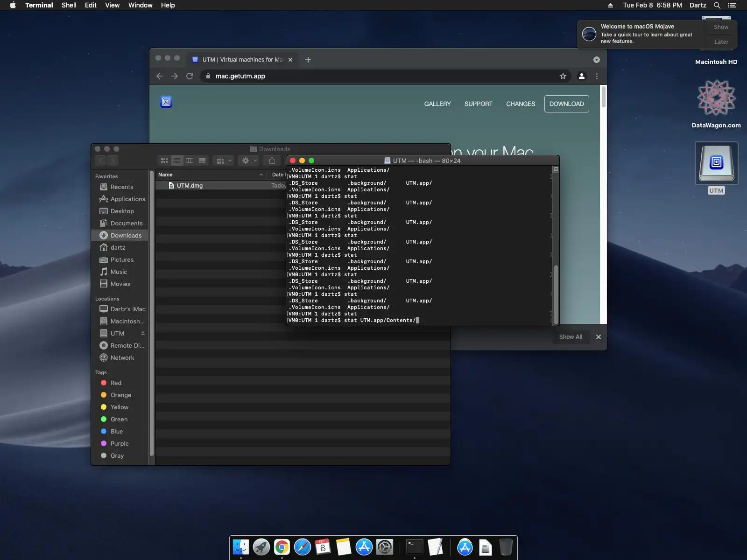Open the Trash in the Dock

click(x=506, y=547)
